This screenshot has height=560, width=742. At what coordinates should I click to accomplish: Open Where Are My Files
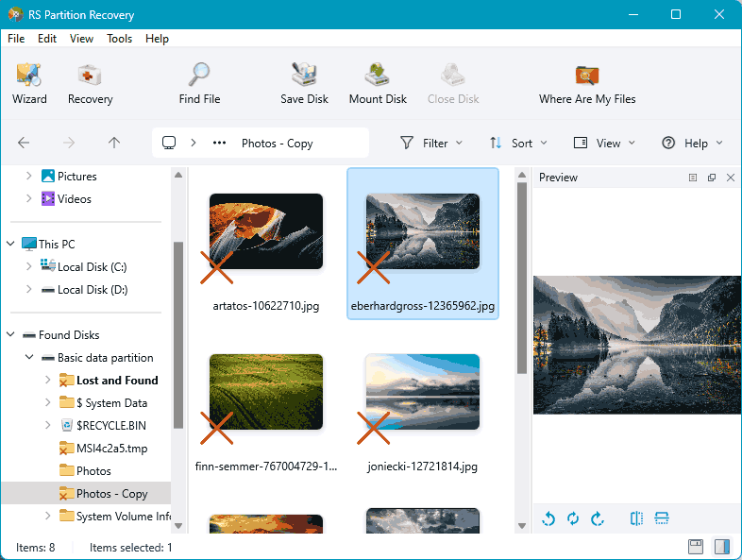click(x=587, y=84)
